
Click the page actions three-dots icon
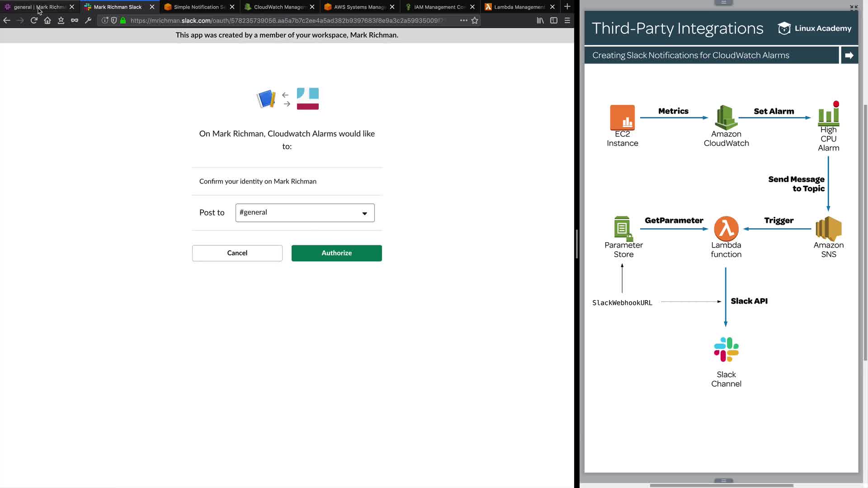(x=463, y=20)
